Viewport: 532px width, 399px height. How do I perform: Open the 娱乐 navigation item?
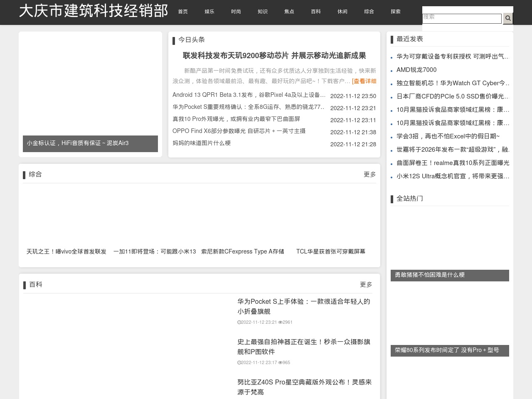click(x=209, y=12)
